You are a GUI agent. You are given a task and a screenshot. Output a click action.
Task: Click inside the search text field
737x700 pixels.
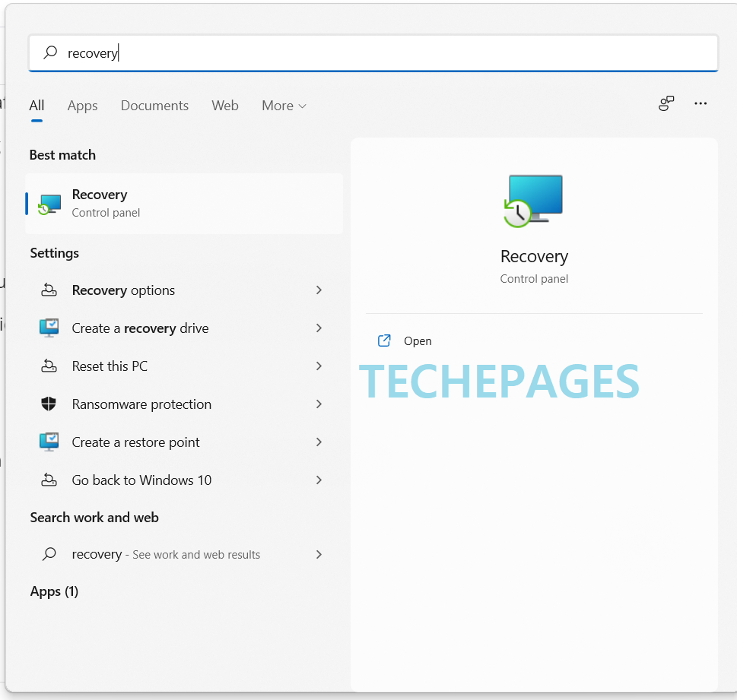point(380,53)
